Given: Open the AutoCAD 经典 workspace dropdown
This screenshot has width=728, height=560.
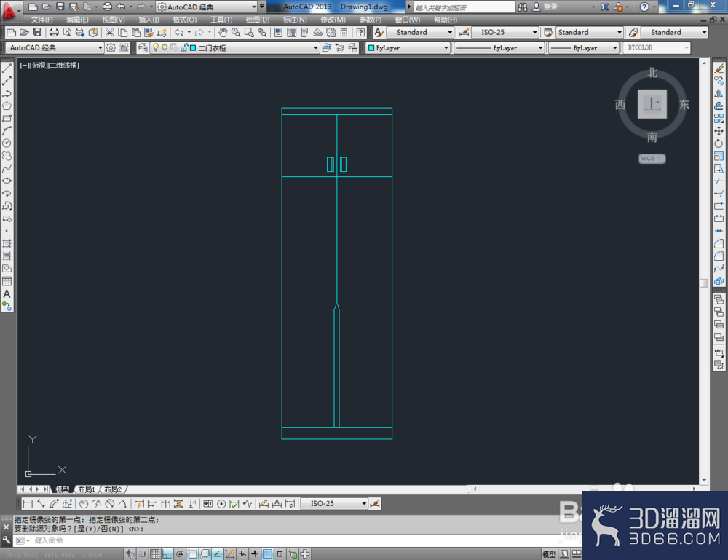Looking at the screenshot, I should [55, 48].
